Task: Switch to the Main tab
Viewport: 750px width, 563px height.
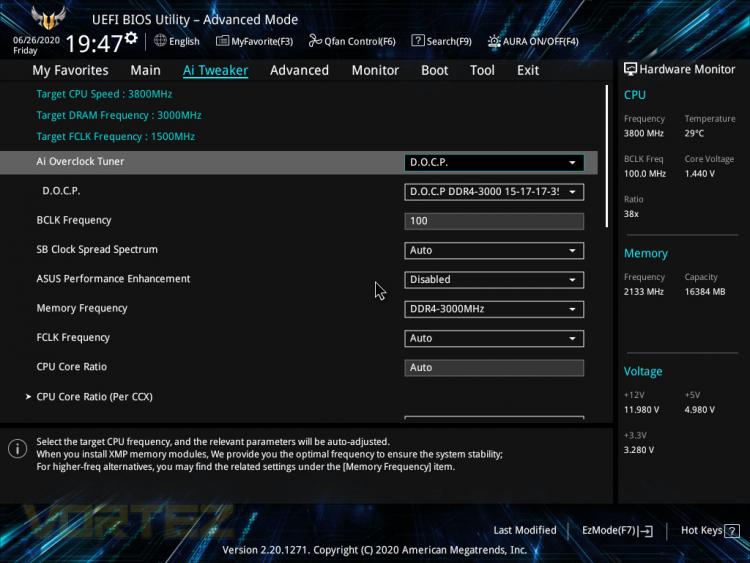Action: coord(145,70)
